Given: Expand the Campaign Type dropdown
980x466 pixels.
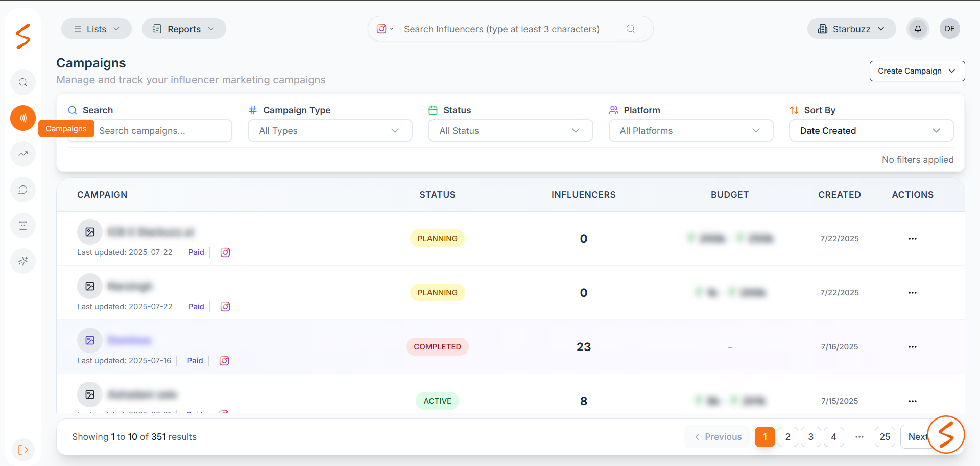Looking at the screenshot, I should (330, 131).
